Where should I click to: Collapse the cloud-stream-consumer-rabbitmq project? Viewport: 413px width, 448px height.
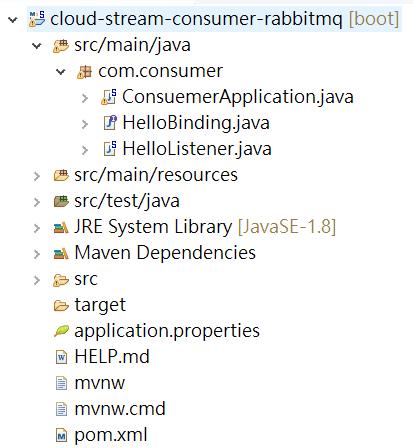click(x=13, y=20)
